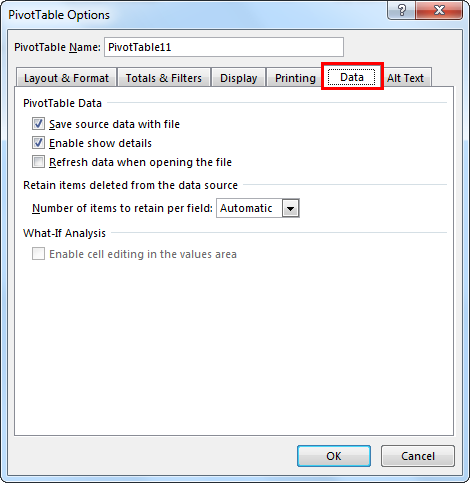This screenshot has width=470, height=483.
Task: Enable Refresh data when opening the file
Action: (x=38, y=162)
